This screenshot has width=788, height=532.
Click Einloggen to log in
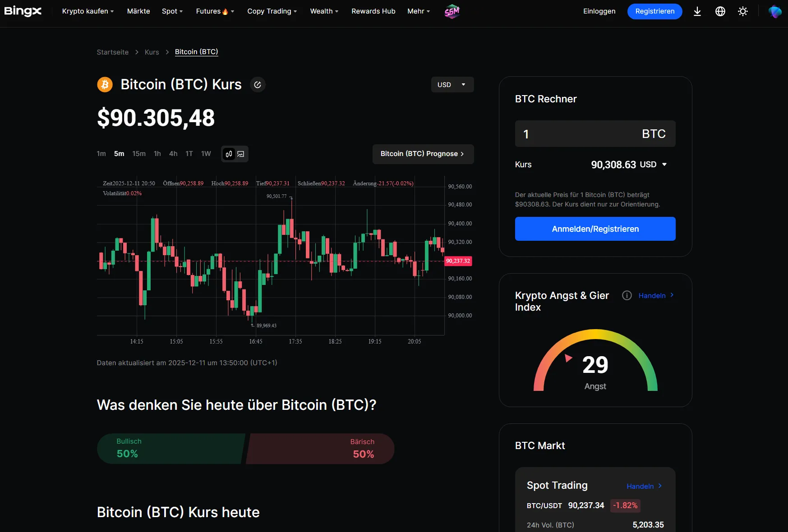click(x=599, y=11)
